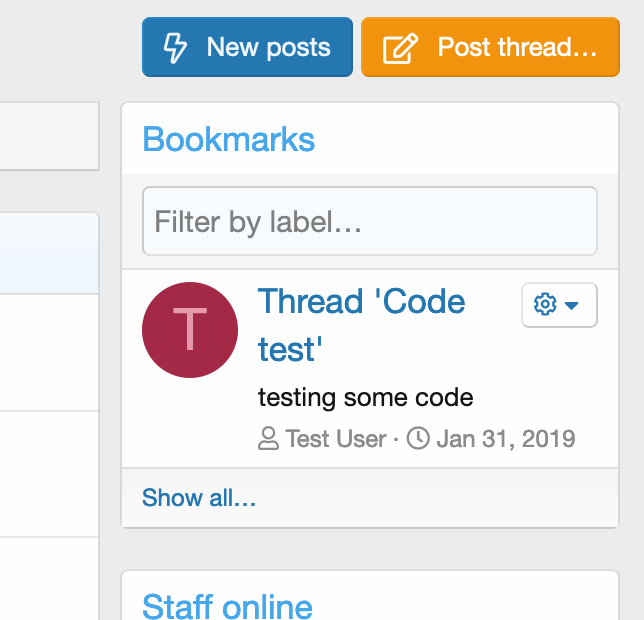Image resolution: width=644 pixels, height=620 pixels.
Task: Open the New posts page
Action: point(247,47)
